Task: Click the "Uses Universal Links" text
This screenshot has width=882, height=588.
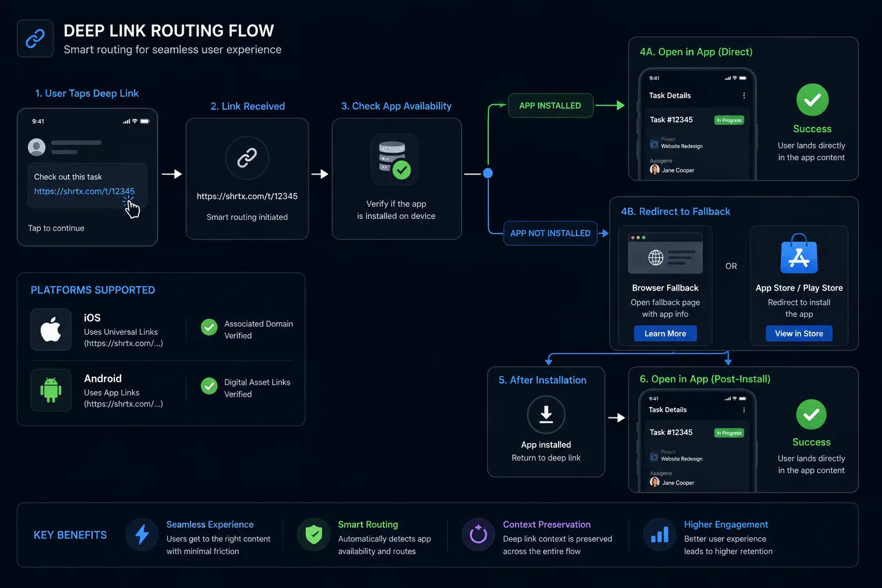Action: click(121, 332)
